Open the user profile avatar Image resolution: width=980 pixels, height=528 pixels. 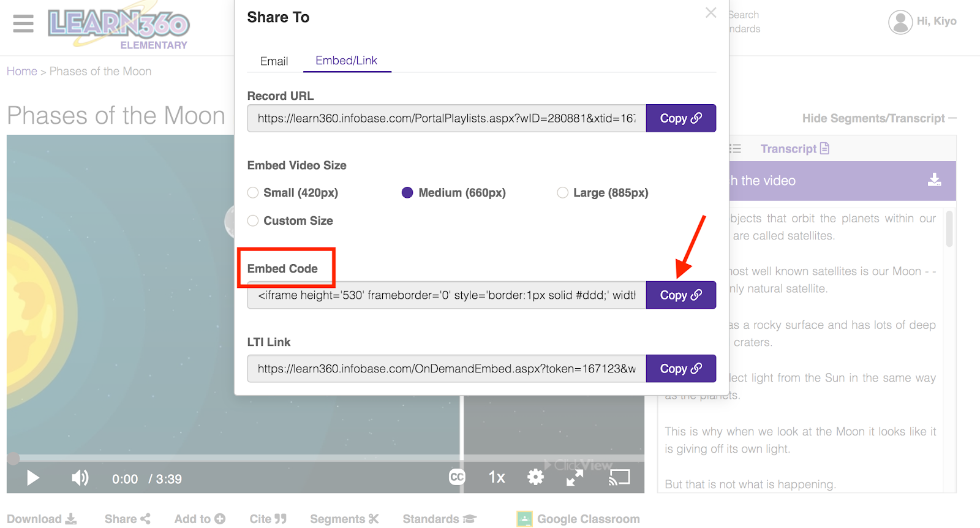pos(900,22)
